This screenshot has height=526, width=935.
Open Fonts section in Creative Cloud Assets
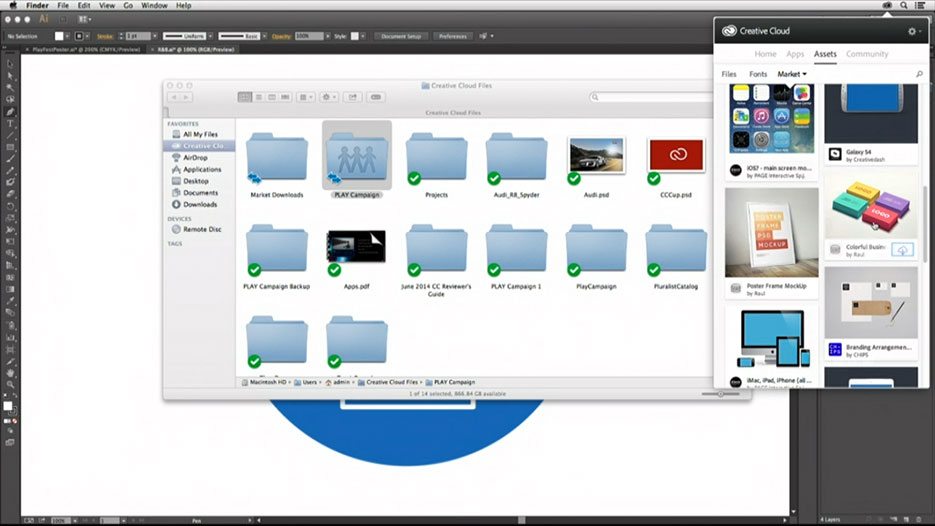point(758,74)
